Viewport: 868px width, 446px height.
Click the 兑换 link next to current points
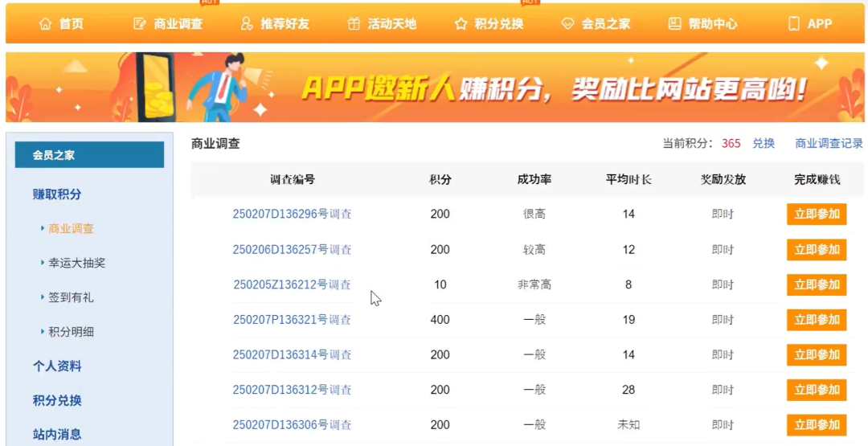click(x=764, y=143)
